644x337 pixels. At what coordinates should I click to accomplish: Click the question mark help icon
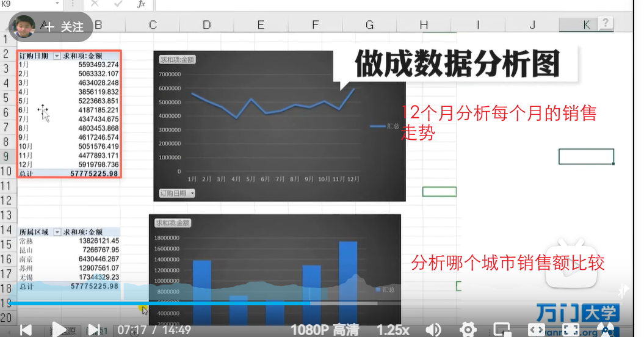606,23
